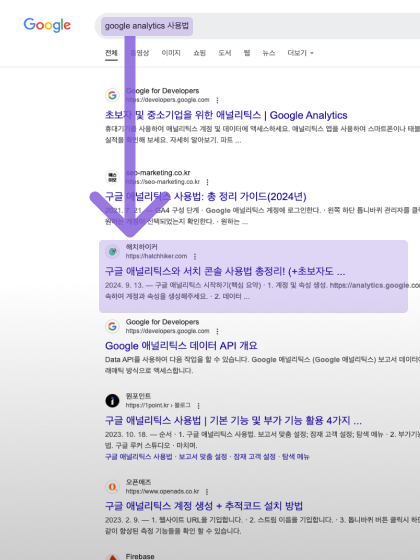Viewport: 420px width, 560px height.
Task: Expand the 더보기 dropdown
Action: (300, 53)
